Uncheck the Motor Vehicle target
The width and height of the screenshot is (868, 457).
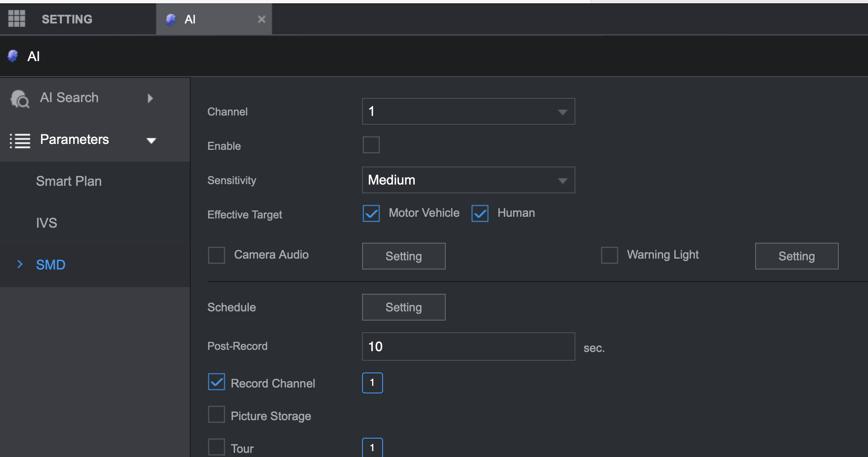(371, 213)
